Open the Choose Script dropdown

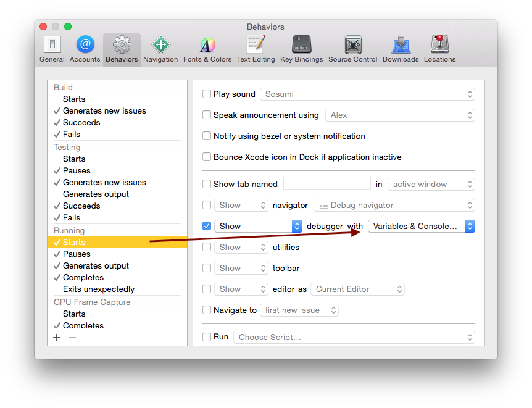point(354,337)
